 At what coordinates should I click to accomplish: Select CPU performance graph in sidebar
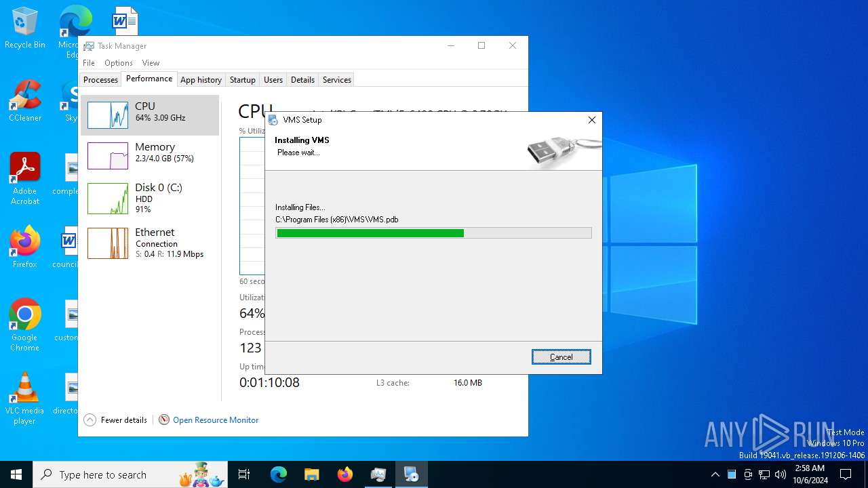click(x=150, y=115)
